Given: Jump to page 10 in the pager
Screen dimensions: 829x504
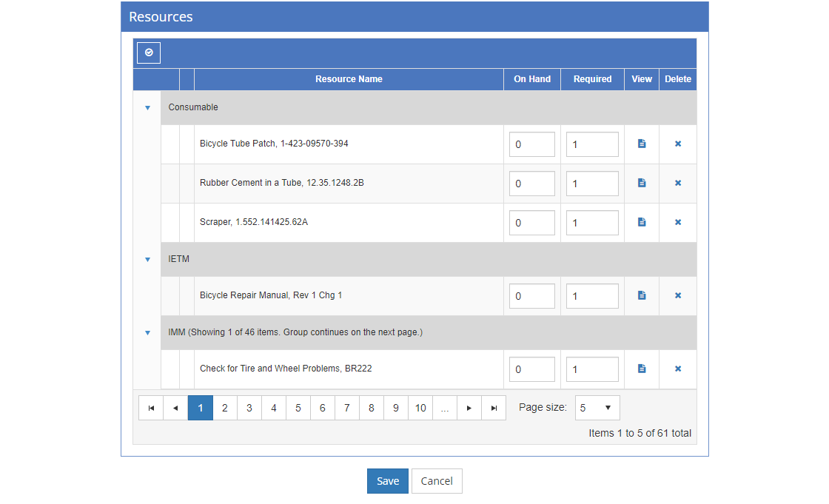Looking at the screenshot, I should (x=420, y=408).
